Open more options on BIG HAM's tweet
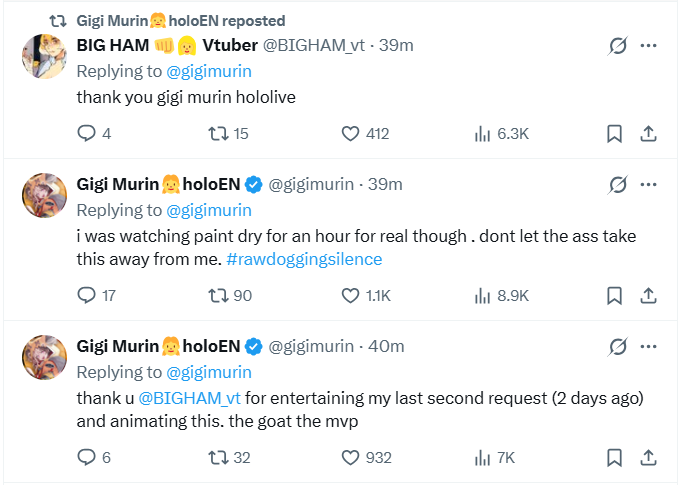 point(648,45)
